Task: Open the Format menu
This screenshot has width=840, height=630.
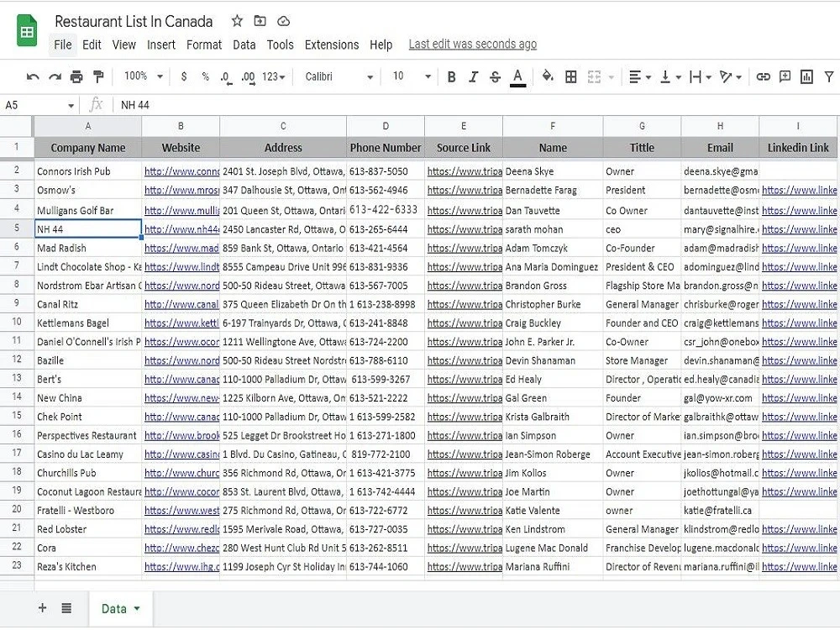Action: (x=203, y=45)
